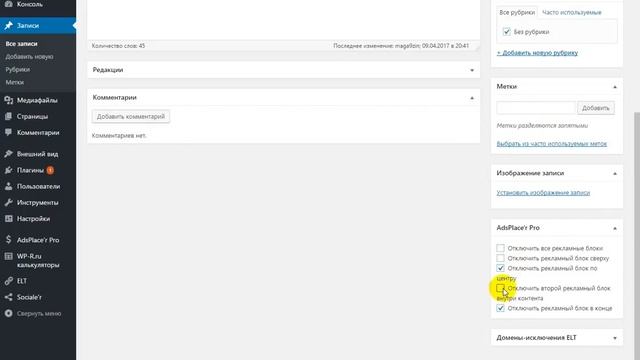640x360 pixels.
Task: Click the Добавить комментарий button
Action: pos(131,117)
